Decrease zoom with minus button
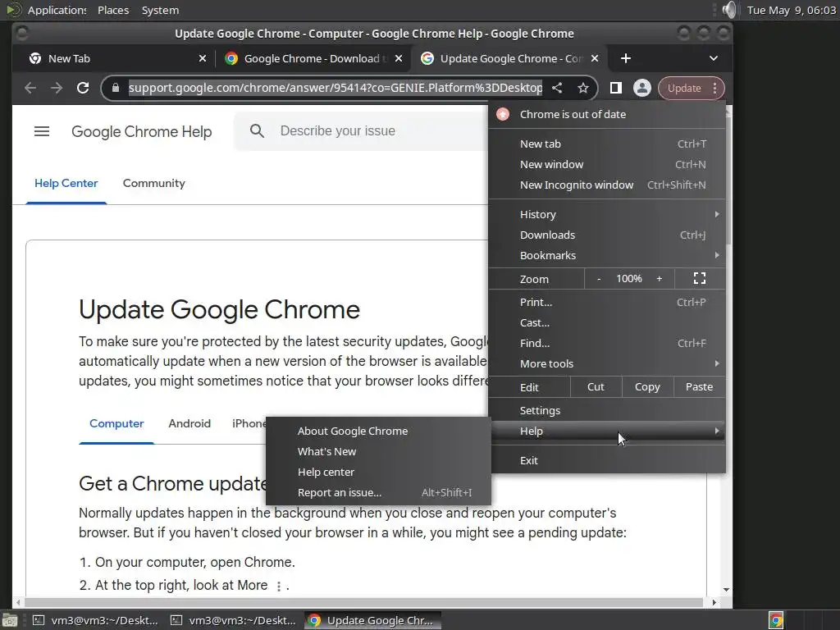The image size is (840, 630). (599, 279)
